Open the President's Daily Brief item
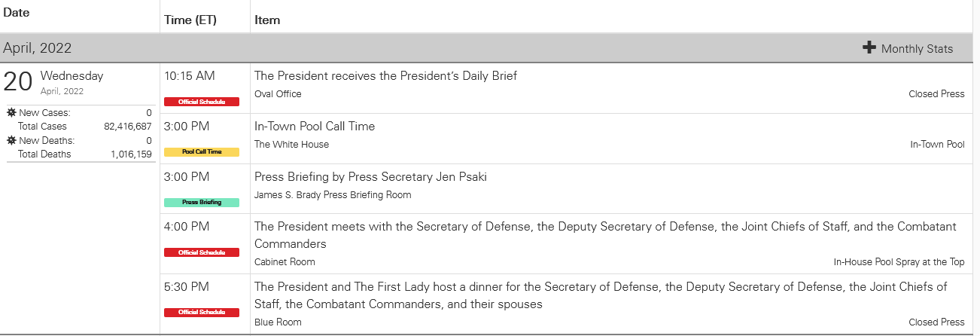Viewport: 980px width, 336px height. coord(385,75)
